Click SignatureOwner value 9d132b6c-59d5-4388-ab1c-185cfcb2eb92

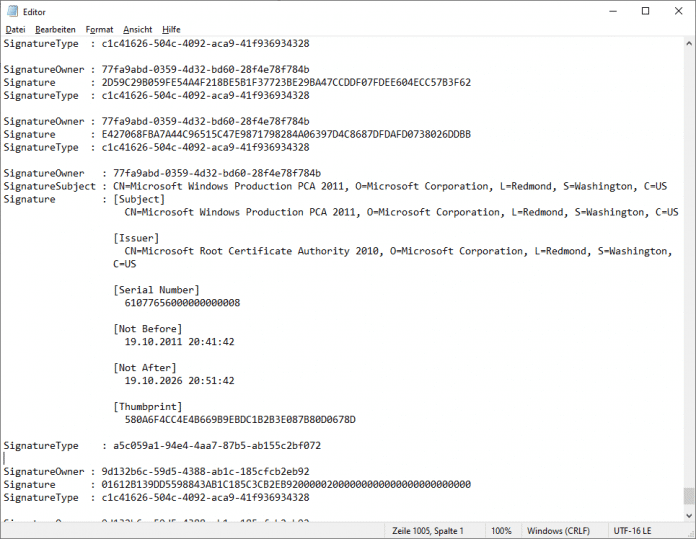click(x=205, y=472)
